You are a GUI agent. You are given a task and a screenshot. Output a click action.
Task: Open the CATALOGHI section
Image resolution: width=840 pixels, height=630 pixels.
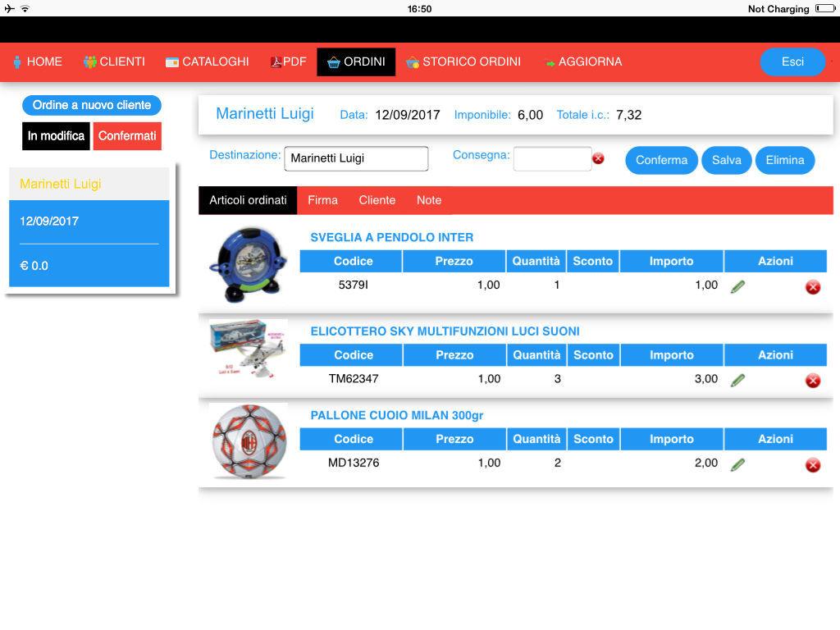pyautogui.click(x=207, y=62)
